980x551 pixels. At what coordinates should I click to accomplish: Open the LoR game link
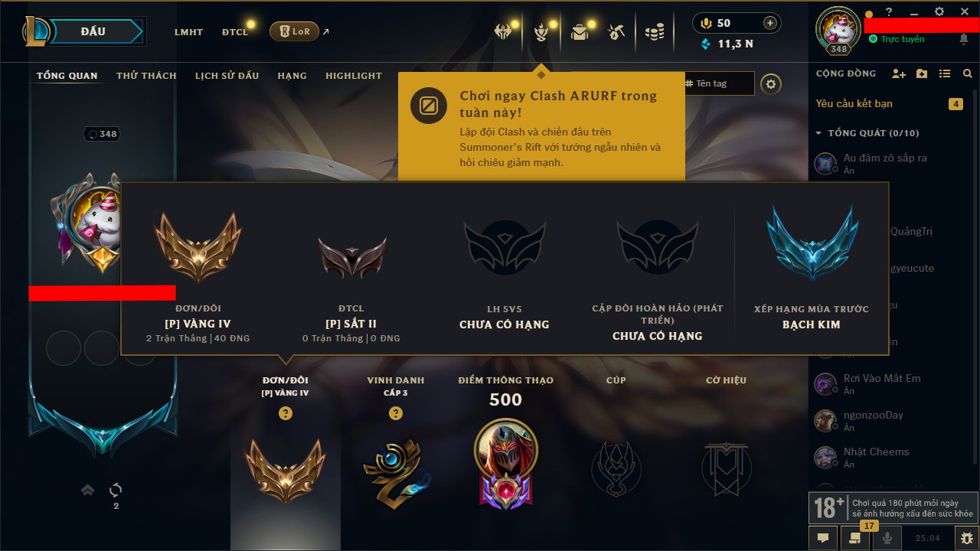294,31
